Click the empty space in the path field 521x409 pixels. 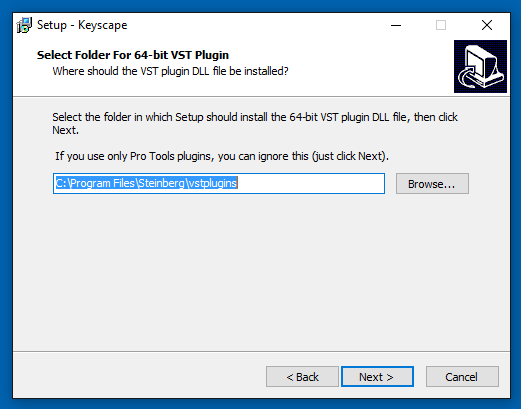pyautogui.click(x=310, y=183)
